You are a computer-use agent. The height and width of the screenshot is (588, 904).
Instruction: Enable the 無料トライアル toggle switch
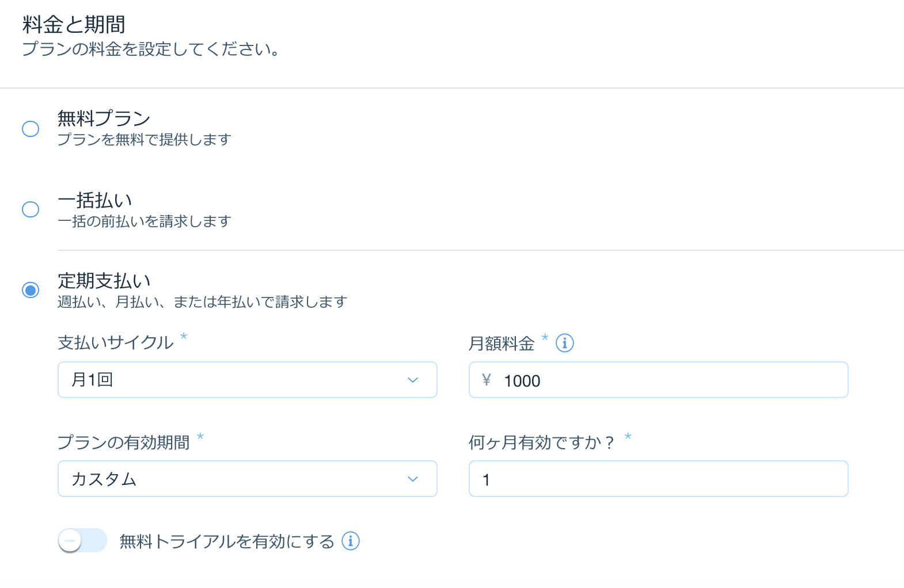82,541
